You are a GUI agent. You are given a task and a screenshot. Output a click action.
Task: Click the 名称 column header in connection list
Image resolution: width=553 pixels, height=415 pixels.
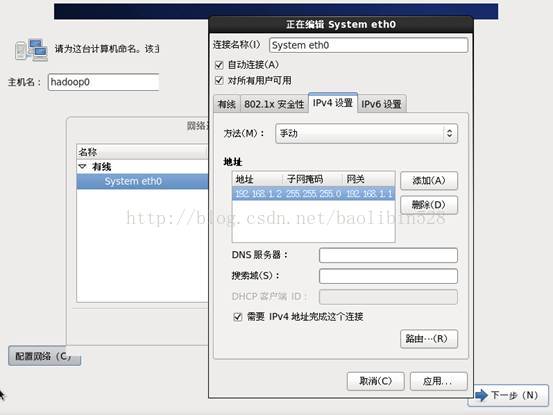pos(142,152)
